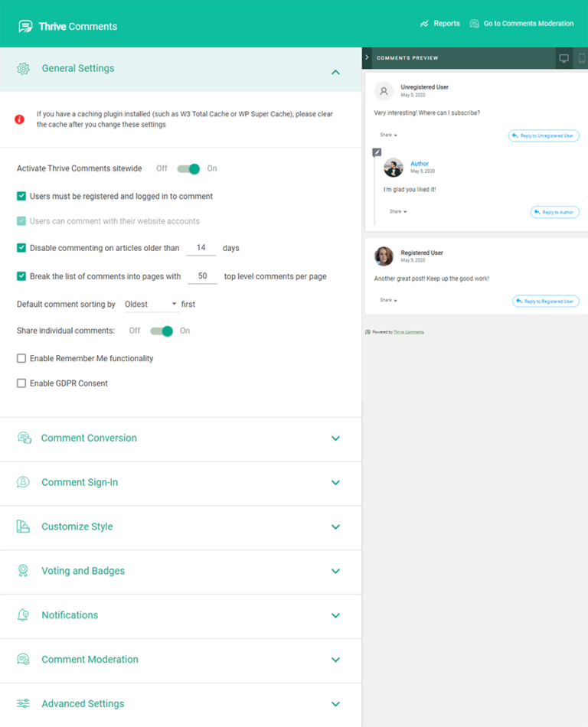Switch preview to mobile phone view
Image resolution: width=588 pixels, height=727 pixels.
tap(582, 58)
